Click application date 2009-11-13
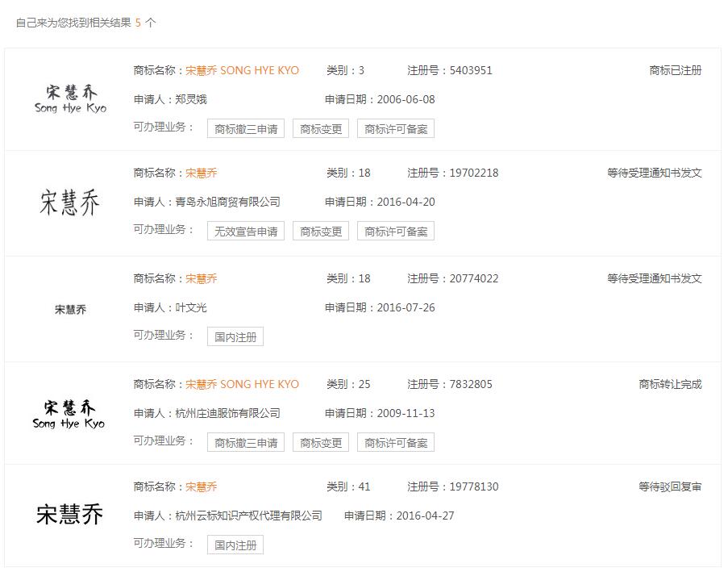The image size is (728, 572). (406, 413)
